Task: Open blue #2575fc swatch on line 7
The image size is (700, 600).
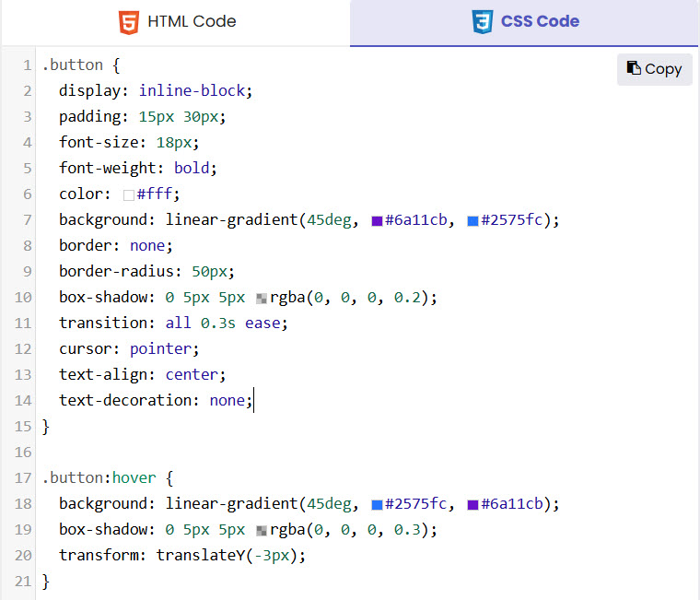Action: (472, 221)
